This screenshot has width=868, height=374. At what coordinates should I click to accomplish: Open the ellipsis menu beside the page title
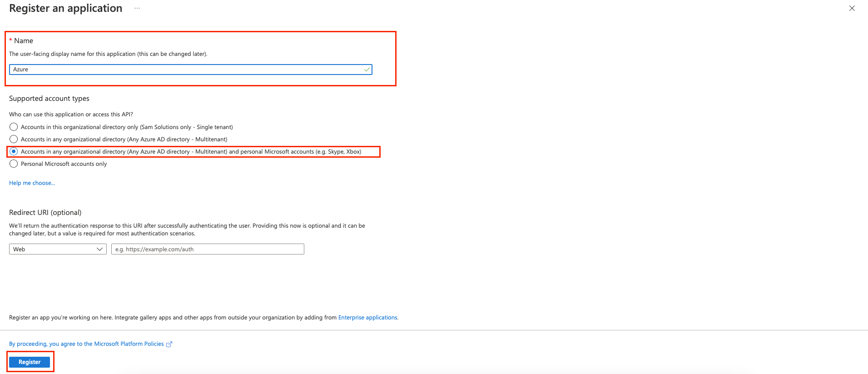pyautogui.click(x=137, y=9)
